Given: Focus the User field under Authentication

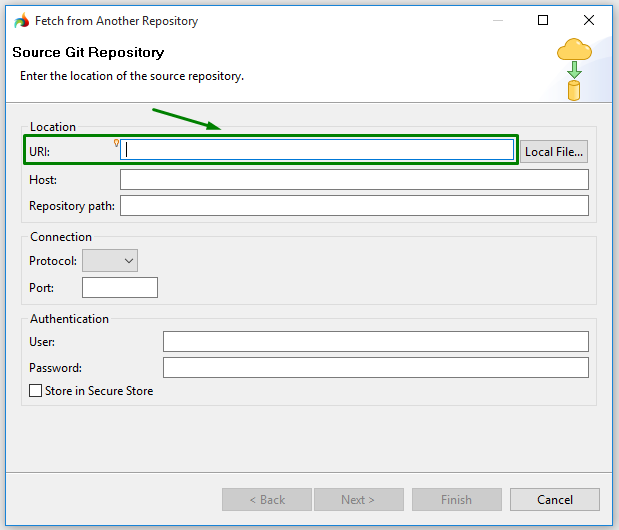Looking at the screenshot, I should (x=375, y=342).
